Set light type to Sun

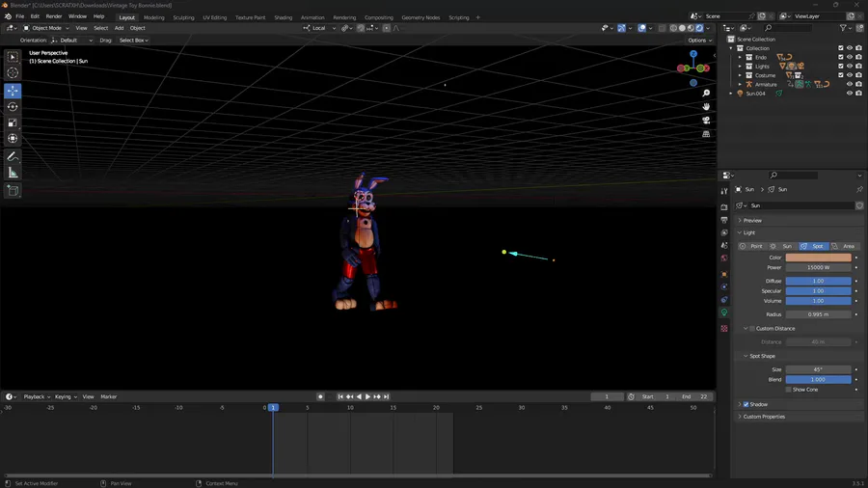click(x=781, y=246)
